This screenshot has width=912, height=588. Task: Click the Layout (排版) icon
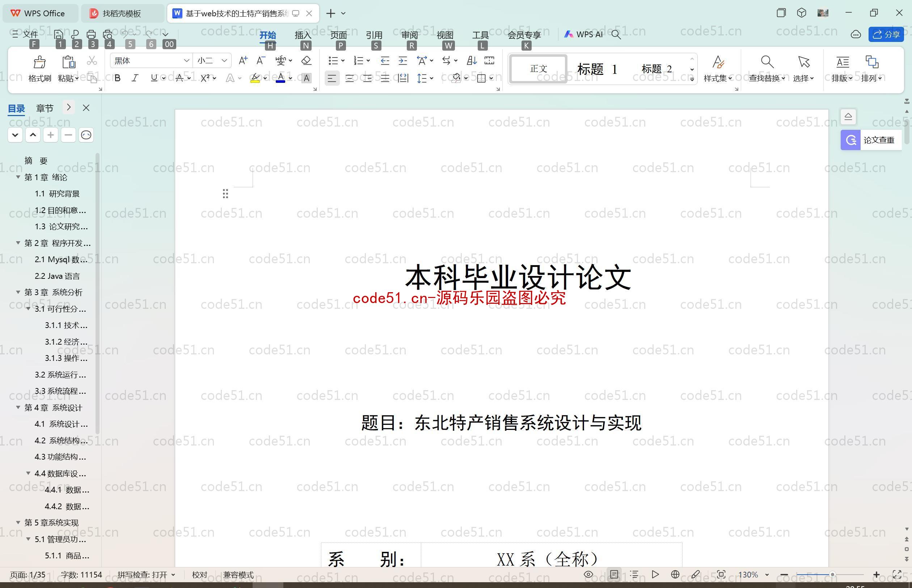[x=843, y=62]
